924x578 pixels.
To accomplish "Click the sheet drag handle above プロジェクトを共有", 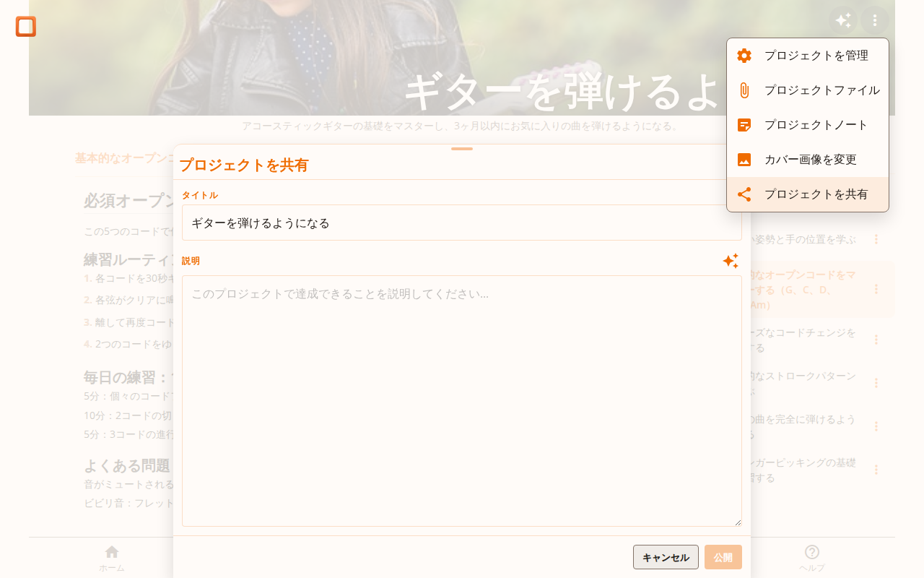I will click(x=462, y=149).
